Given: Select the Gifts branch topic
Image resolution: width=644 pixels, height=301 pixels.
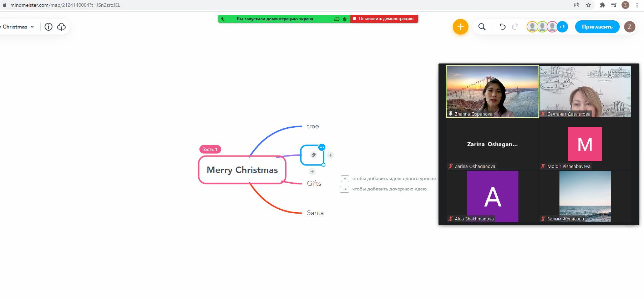Looking at the screenshot, I should 314,184.
